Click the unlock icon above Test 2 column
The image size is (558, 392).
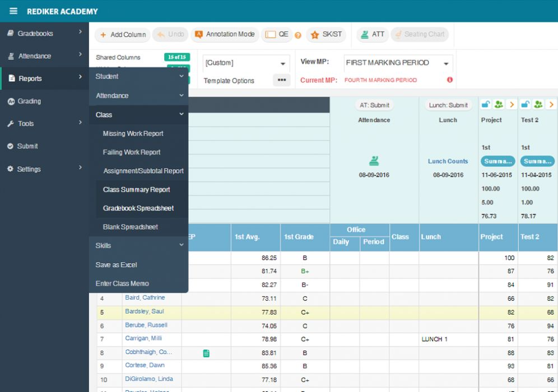pos(525,104)
